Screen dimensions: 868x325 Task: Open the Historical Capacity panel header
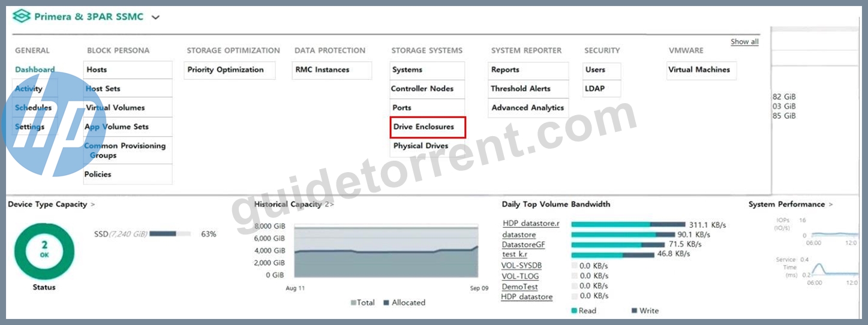294,204
